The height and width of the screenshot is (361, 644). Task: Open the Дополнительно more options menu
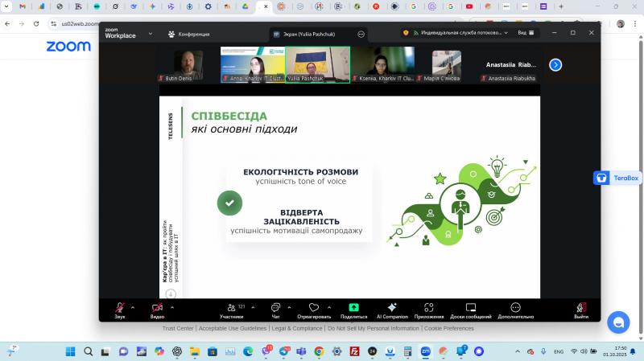click(x=516, y=308)
